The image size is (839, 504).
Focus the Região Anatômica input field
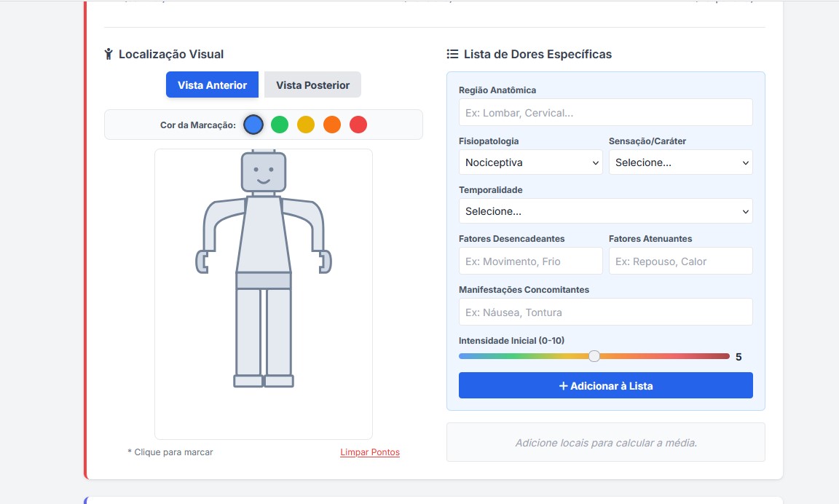(605, 113)
